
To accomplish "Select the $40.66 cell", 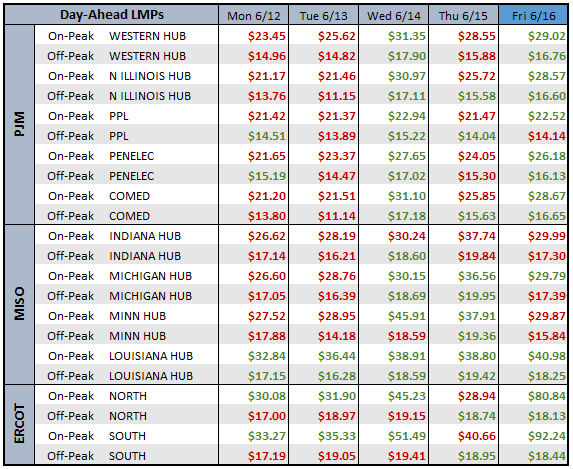I will tap(477, 436).
